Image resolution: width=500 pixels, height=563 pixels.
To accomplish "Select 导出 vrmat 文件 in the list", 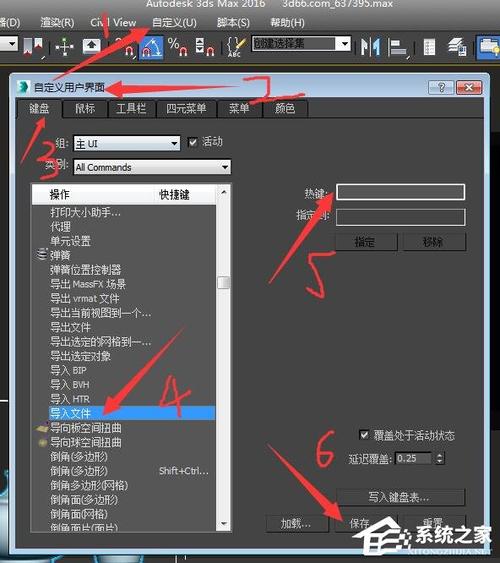I will click(85, 298).
